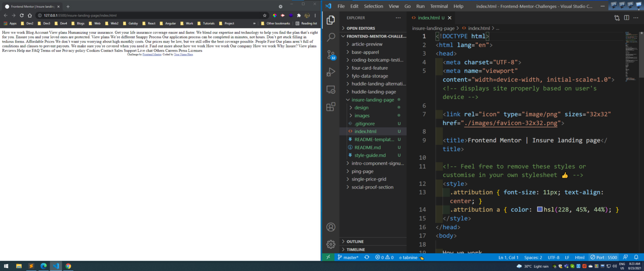The height and width of the screenshot is (271, 644).
Task: Click Synchronize Changes icon in status bar
Action: (367, 258)
